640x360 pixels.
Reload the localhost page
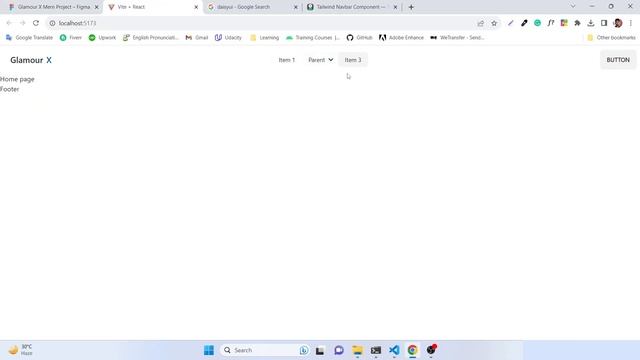[x=36, y=23]
